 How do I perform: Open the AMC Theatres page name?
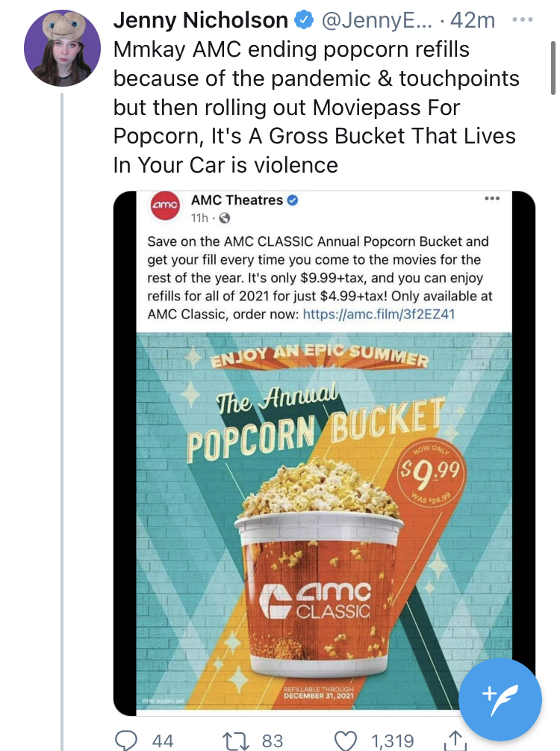click(237, 200)
